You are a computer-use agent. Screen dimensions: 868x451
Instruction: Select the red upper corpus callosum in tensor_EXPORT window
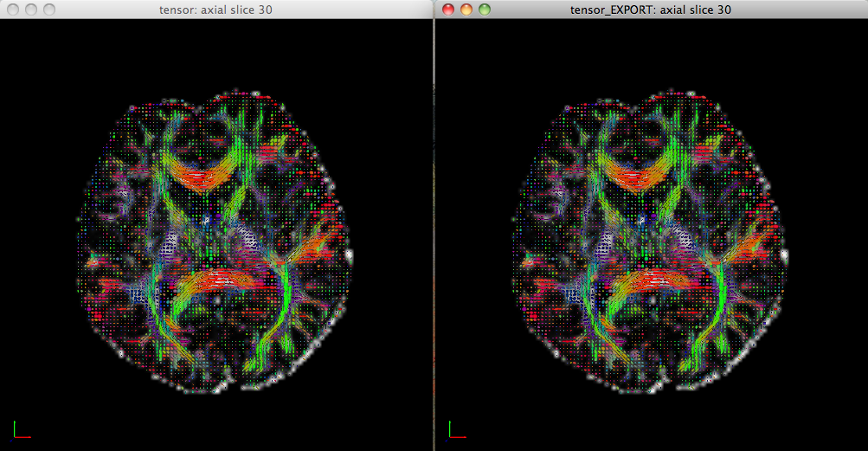pos(634,179)
